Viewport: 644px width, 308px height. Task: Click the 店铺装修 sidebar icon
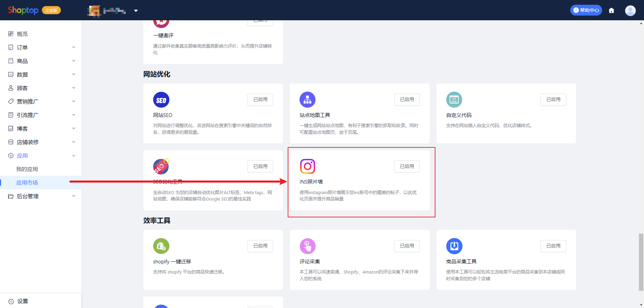pos(11,142)
